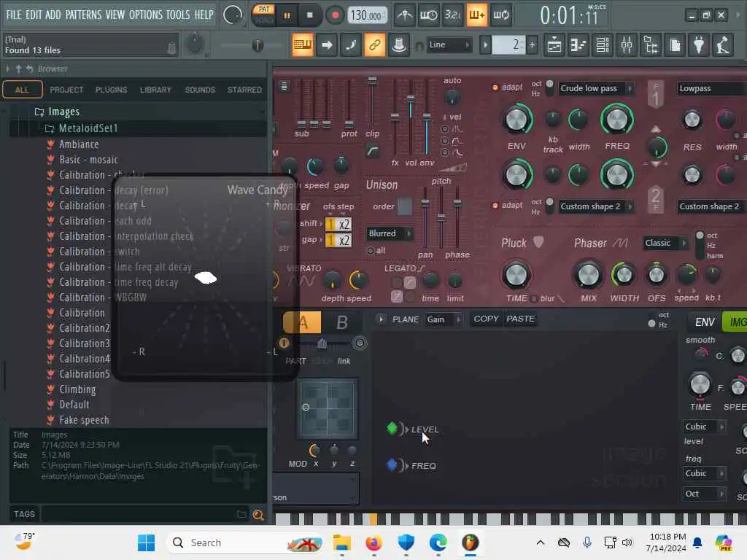Select the Climbing file
Viewport: 747px width, 560px height.
click(77, 389)
